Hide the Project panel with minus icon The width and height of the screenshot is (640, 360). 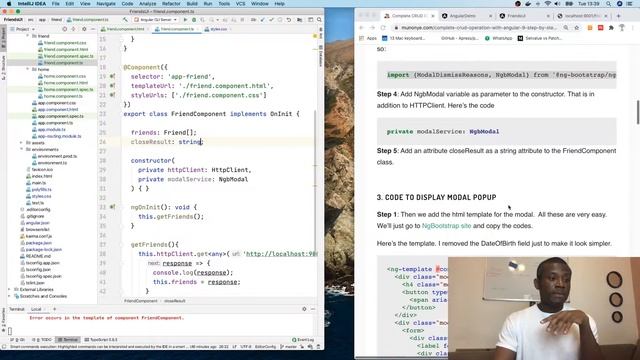[93, 29]
